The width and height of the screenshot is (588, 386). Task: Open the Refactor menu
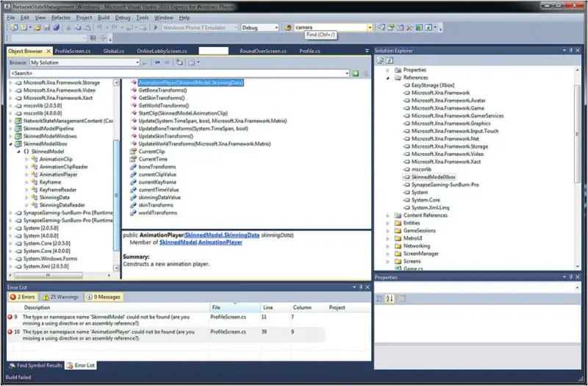click(61, 18)
